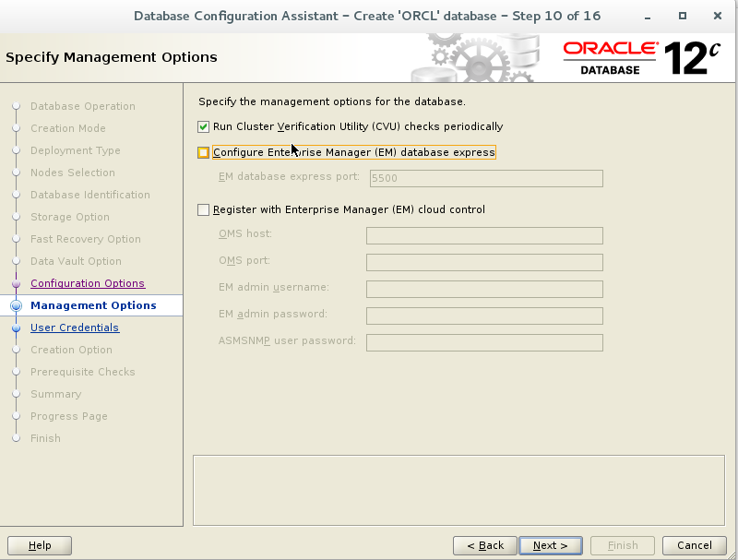Image resolution: width=738 pixels, height=560 pixels.
Task: Enable Configure Enterprise Manager database express
Action: 203,151
